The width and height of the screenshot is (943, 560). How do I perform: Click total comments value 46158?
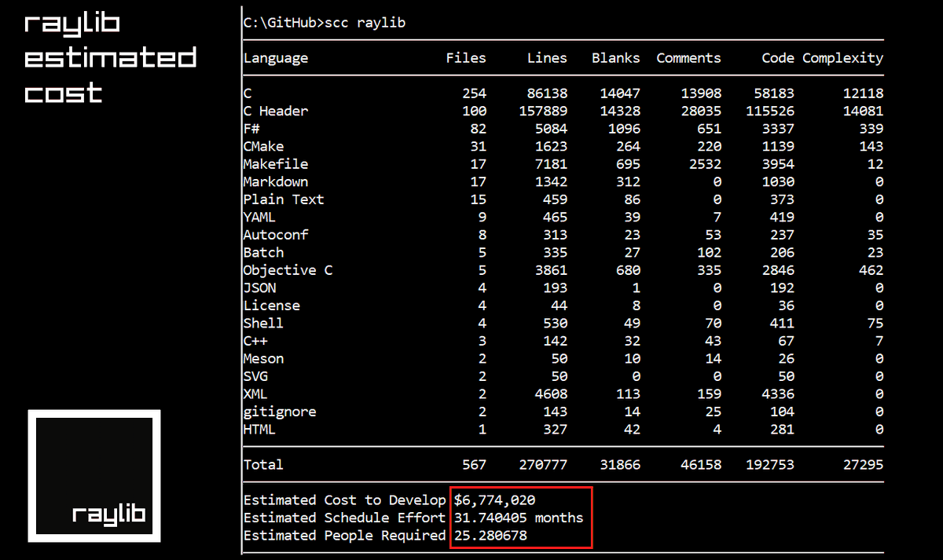pos(701,464)
